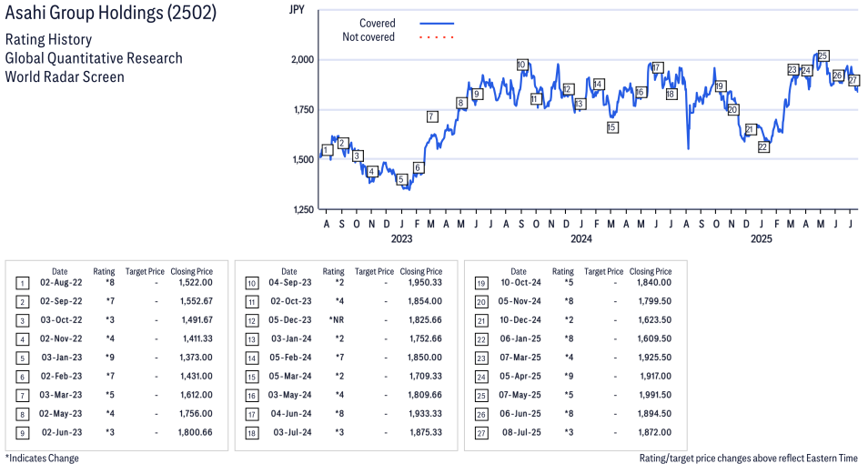
Task: Click closing price 1,950.33
Action: (426, 282)
